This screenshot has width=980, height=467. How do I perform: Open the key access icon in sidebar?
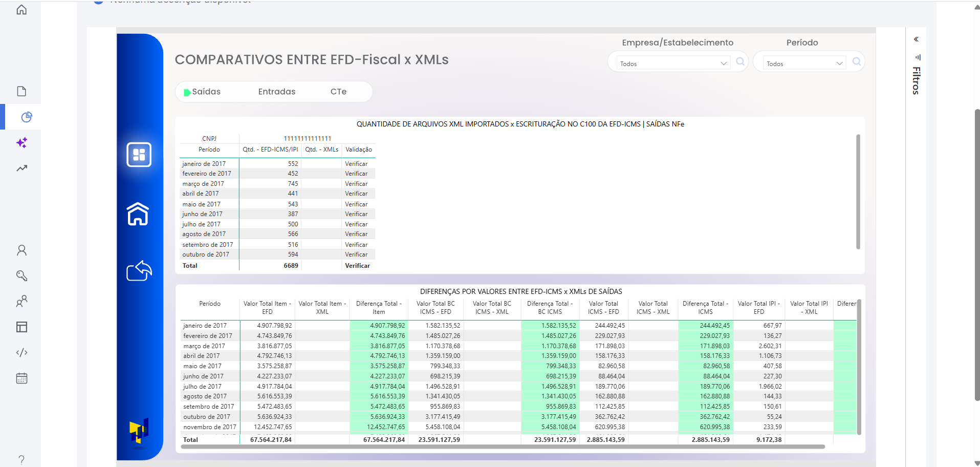21,275
